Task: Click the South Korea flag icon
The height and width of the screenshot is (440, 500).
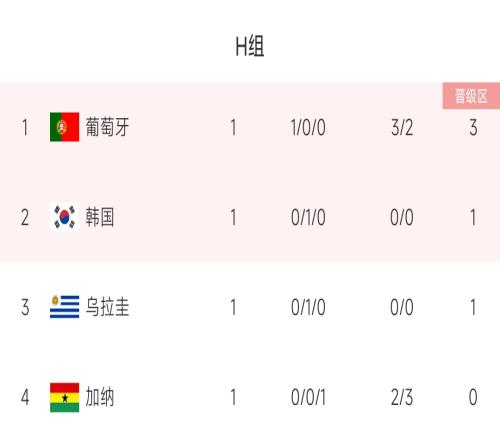Action: point(65,217)
